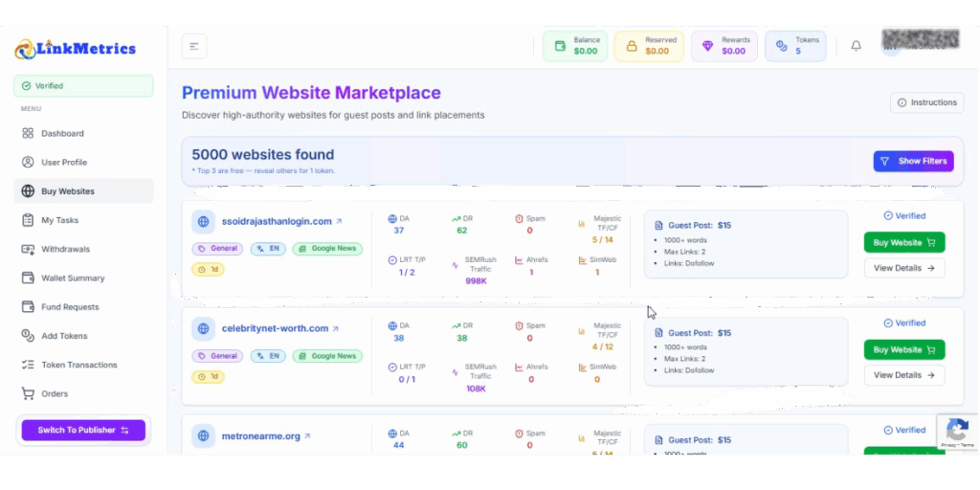Open the Balance wallet widget

(x=575, y=46)
